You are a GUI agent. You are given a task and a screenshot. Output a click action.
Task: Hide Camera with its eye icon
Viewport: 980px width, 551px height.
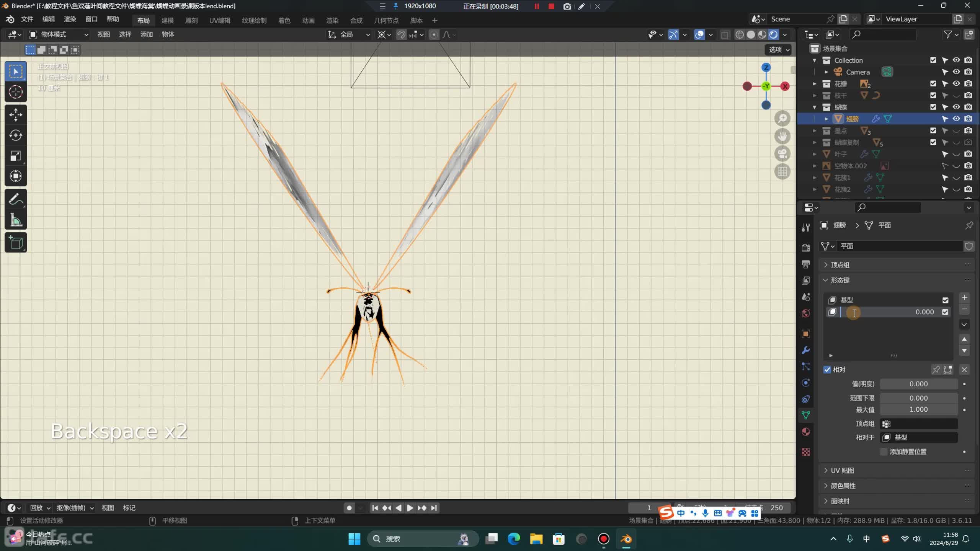[956, 72]
